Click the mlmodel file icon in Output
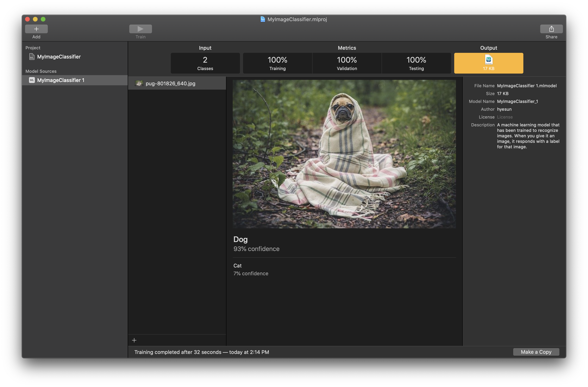Viewport: 588px width, 387px height. [x=488, y=60]
